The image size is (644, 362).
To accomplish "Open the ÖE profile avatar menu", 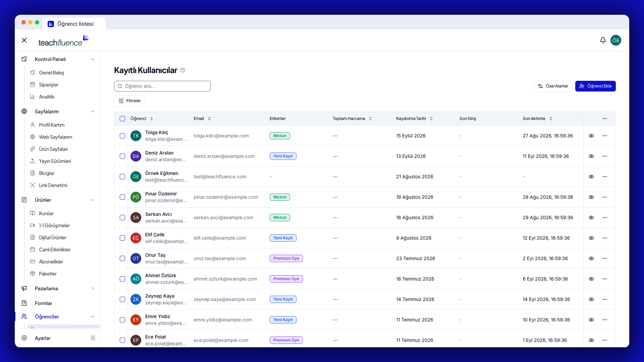I will click(x=615, y=40).
